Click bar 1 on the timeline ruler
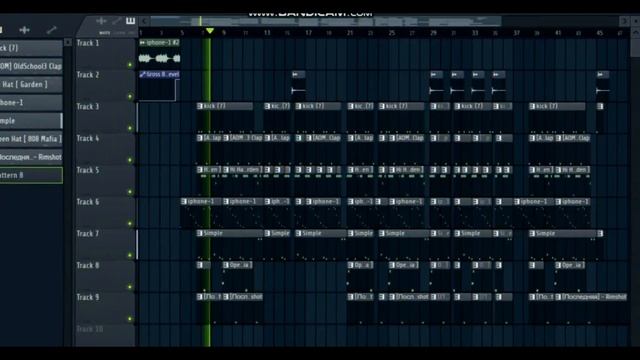The width and height of the screenshot is (640, 360). tap(141, 33)
